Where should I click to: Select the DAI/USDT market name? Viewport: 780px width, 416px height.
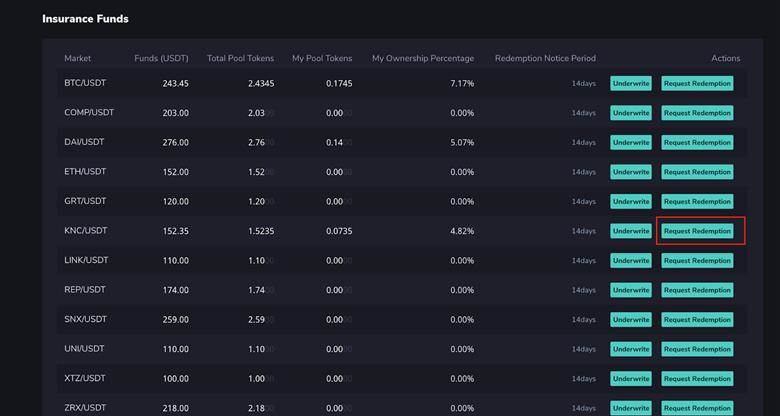tap(84, 142)
